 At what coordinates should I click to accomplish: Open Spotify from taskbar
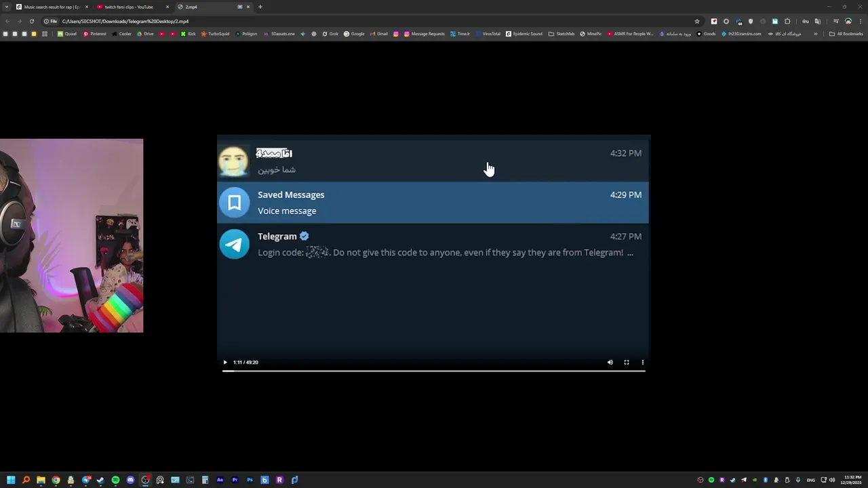coord(115,480)
